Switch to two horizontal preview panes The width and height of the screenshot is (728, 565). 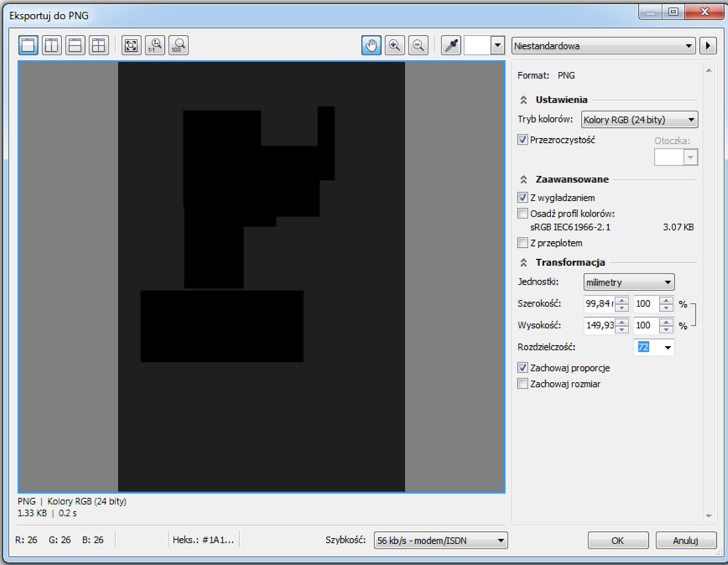[x=75, y=45]
